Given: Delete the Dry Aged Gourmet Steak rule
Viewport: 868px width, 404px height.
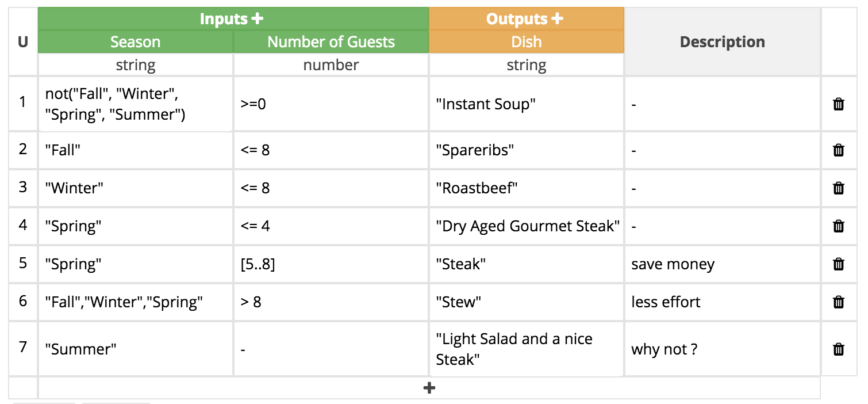Looking at the screenshot, I should tap(839, 226).
